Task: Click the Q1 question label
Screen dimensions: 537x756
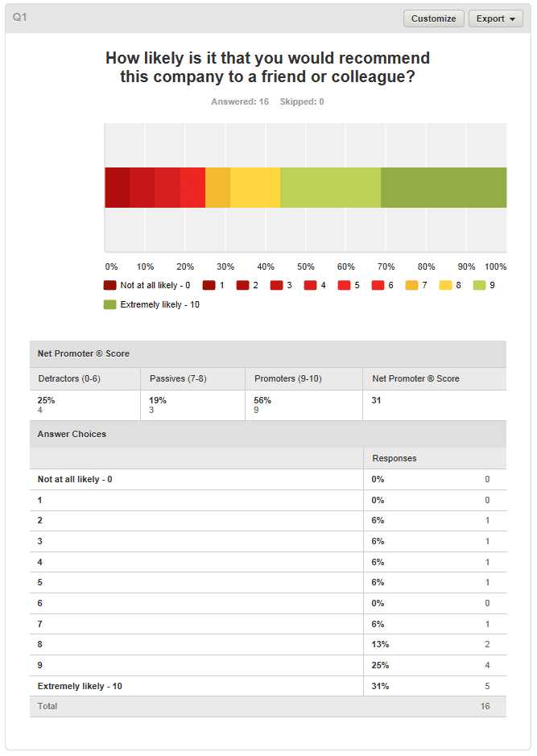Action: (20, 18)
